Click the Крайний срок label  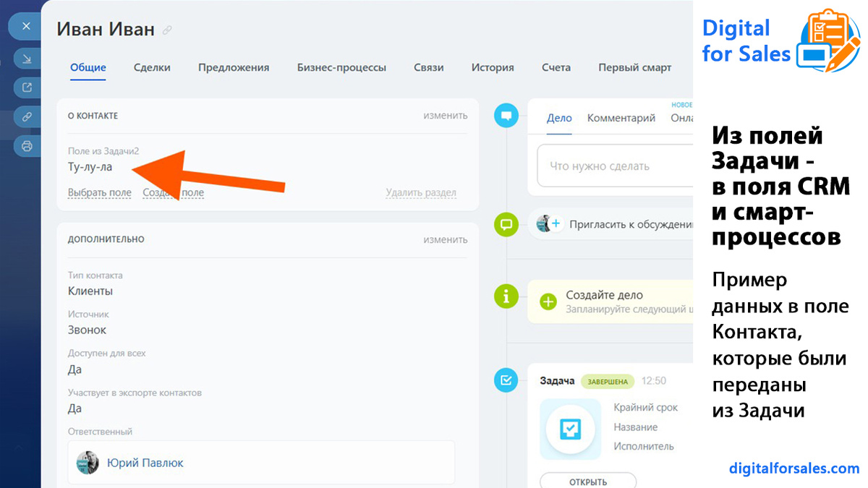(646, 408)
